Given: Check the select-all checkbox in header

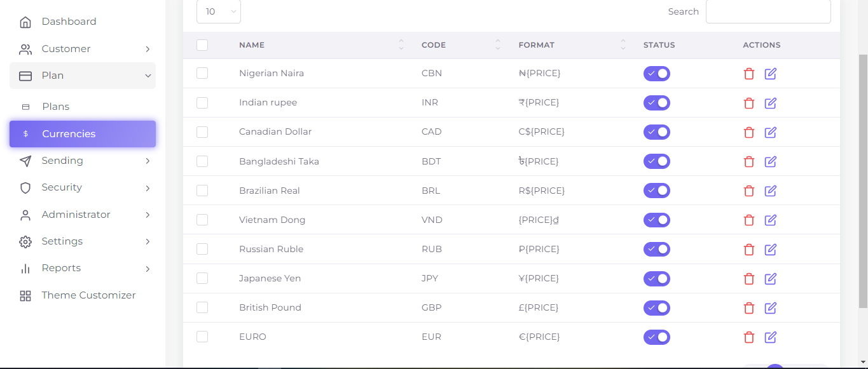Looking at the screenshot, I should pyautogui.click(x=202, y=45).
